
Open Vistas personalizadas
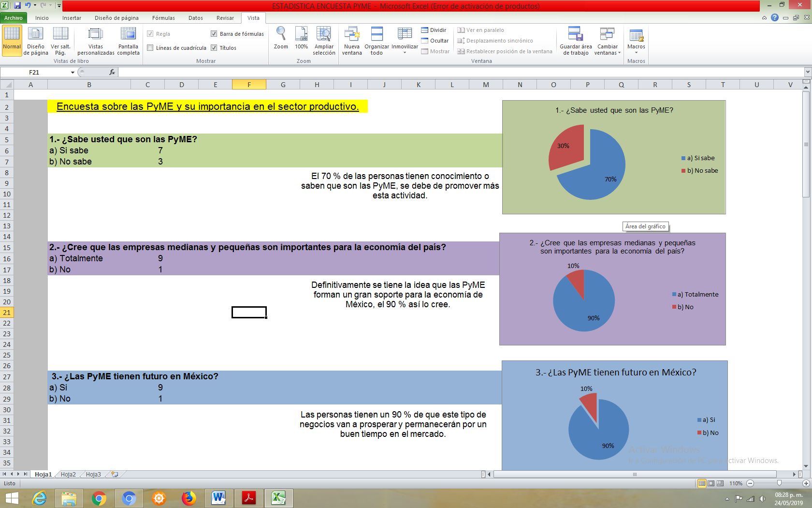coord(96,41)
